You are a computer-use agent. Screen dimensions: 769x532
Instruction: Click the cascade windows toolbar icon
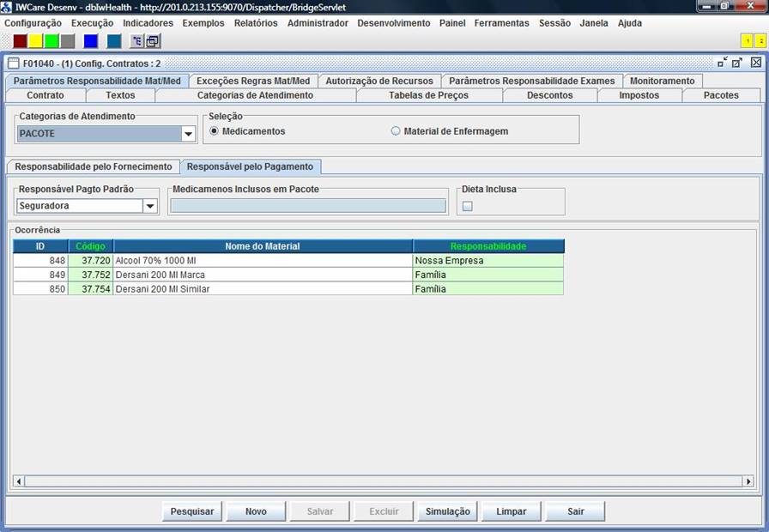(153, 41)
